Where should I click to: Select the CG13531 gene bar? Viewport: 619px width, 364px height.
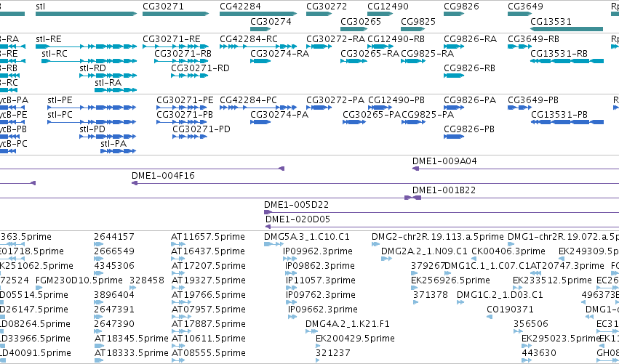click(x=567, y=29)
